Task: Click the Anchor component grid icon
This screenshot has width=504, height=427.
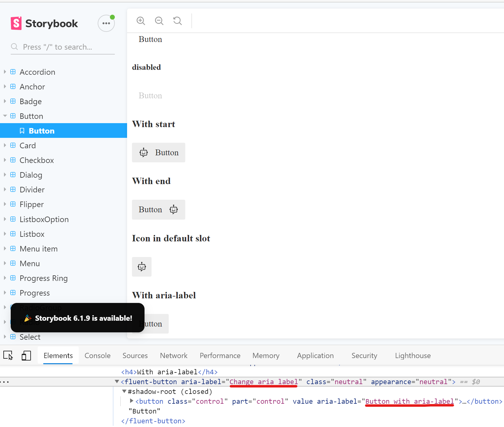Action: [13, 87]
